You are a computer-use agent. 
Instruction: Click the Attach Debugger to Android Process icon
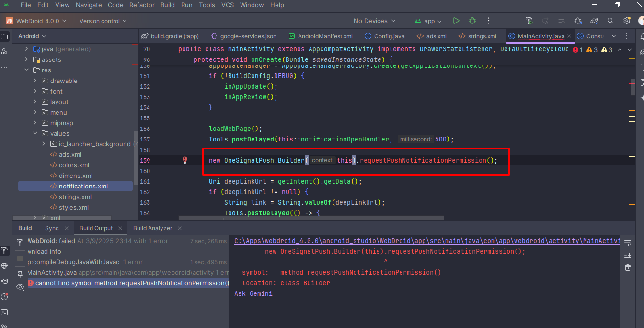578,21
